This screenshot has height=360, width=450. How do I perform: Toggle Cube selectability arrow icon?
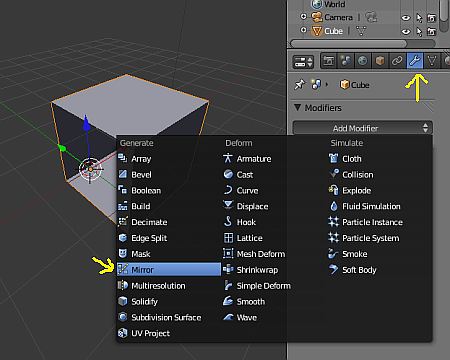(x=419, y=32)
